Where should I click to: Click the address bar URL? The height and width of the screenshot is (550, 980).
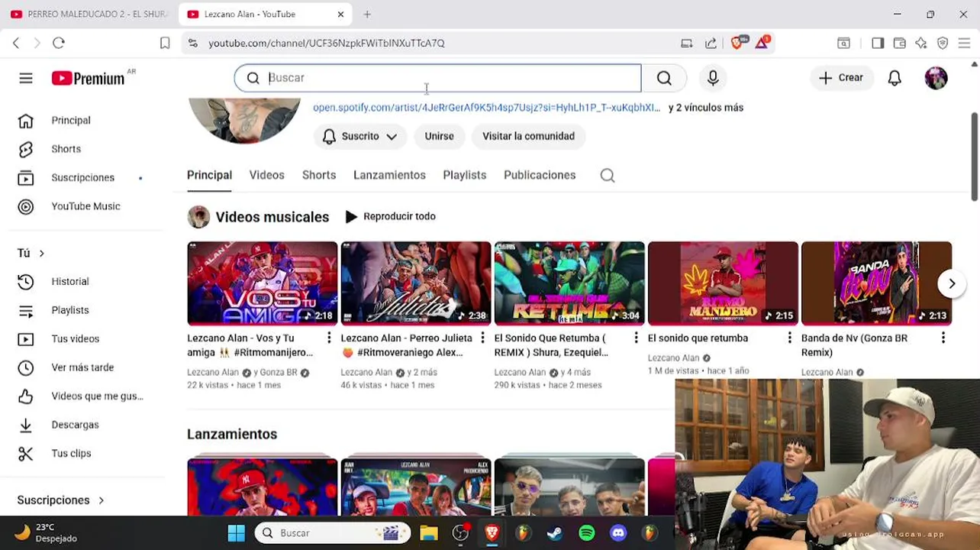(x=327, y=44)
